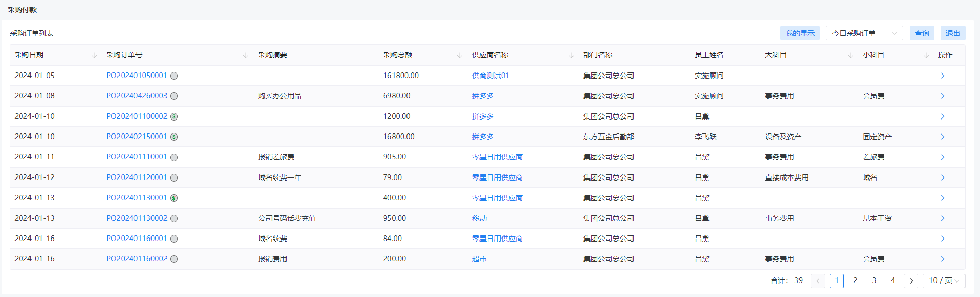
Task: Go to page 3
Action: coord(874,280)
